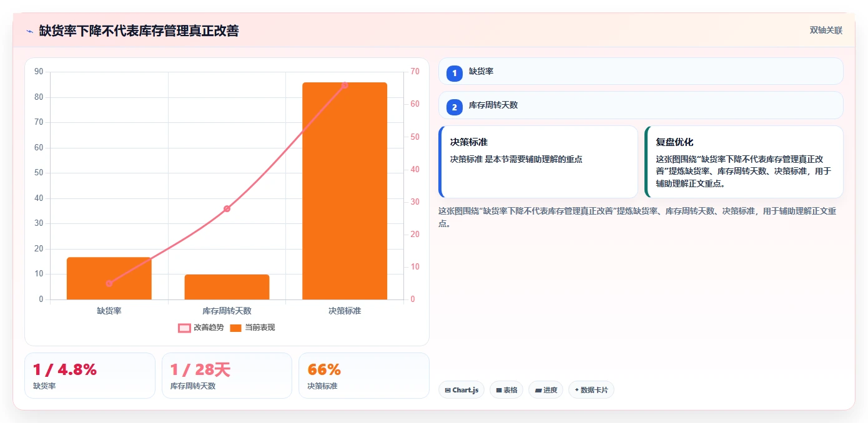Click the number 1 badge for 缺货率

coord(455,73)
